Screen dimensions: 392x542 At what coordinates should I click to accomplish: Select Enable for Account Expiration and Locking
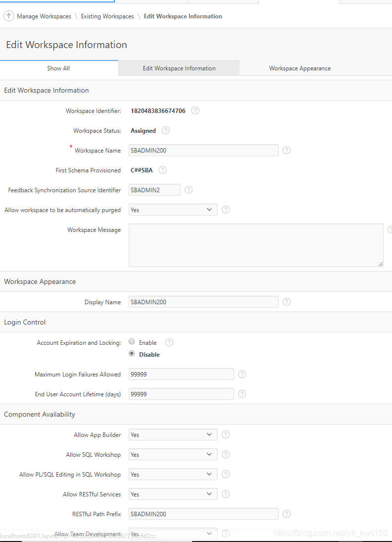(132, 342)
